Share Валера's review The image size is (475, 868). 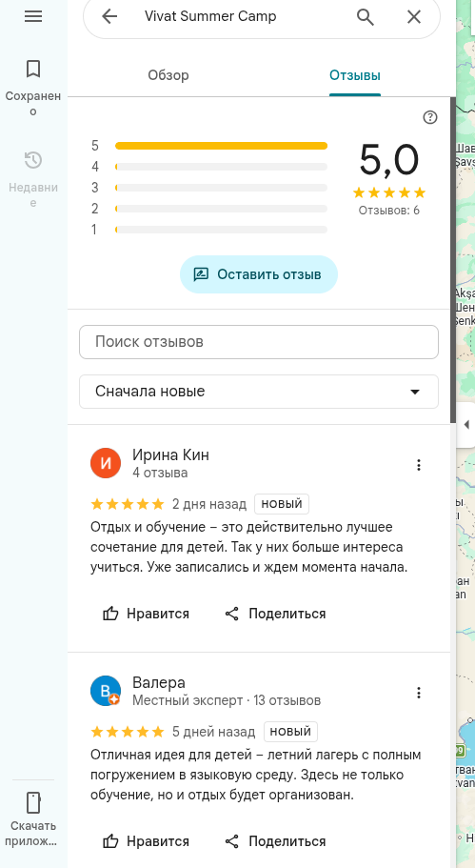point(275,841)
